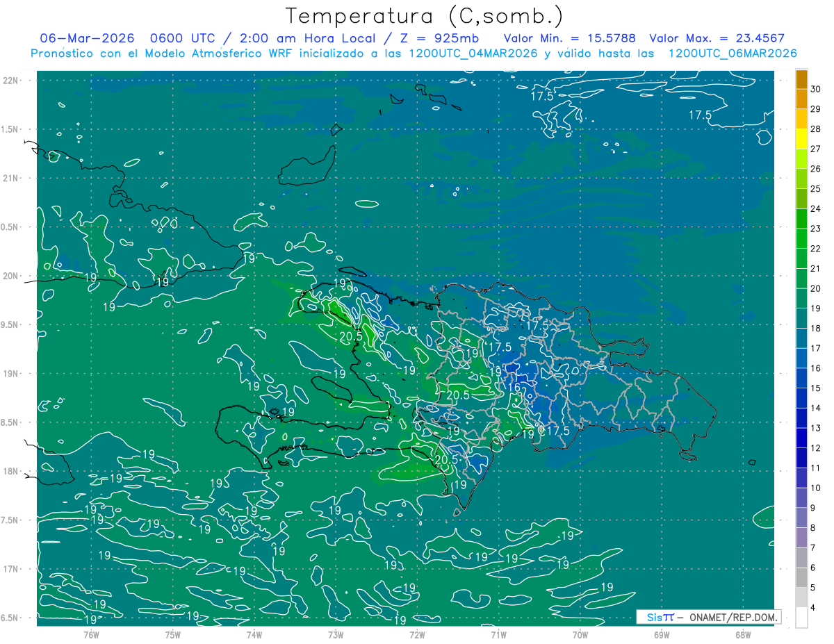Click the title "Temperatura (C,somb.)"
The width and height of the screenshot is (834, 644).
(425, 16)
